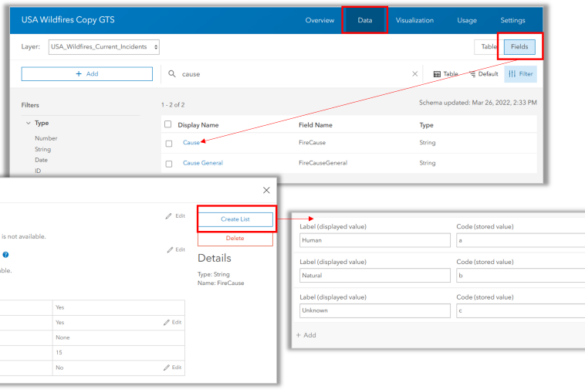The image size is (585, 390).
Task: Click the Field Name column header
Action: (315, 125)
